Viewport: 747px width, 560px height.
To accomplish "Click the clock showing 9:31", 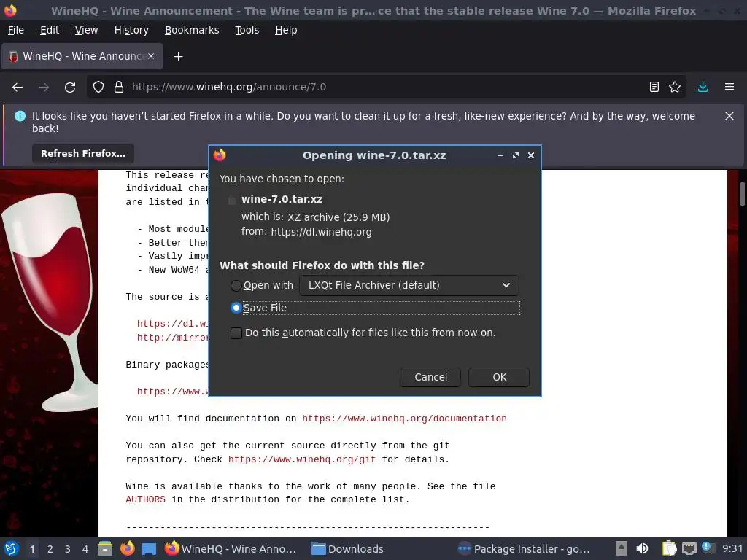I will 732,549.
